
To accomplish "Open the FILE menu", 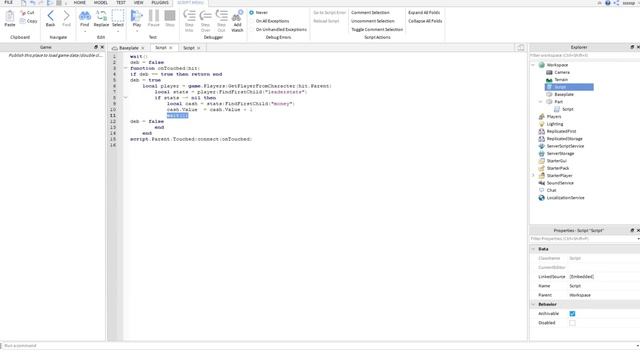I will pyautogui.click(x=9, y=2).
